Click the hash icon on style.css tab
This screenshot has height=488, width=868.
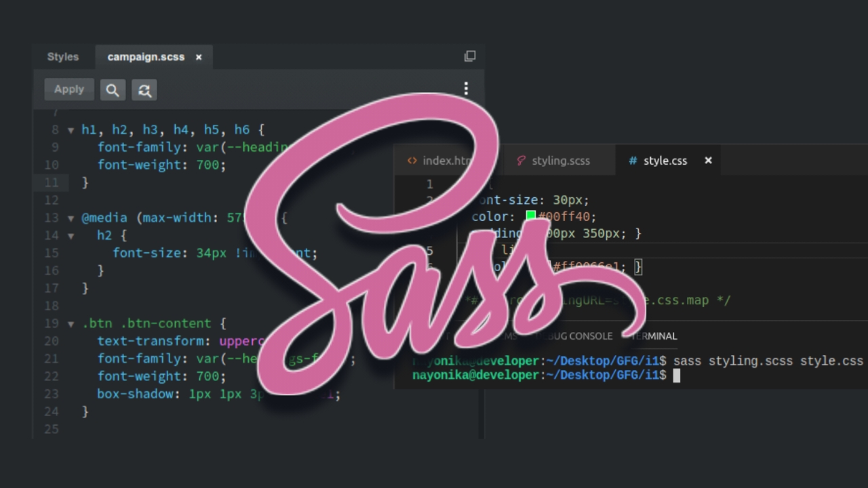click(633, 161)
